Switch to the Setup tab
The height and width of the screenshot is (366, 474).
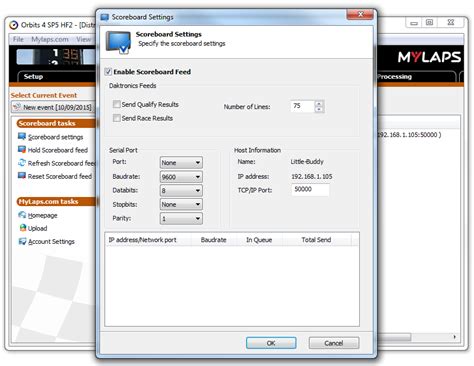[33, 77]
